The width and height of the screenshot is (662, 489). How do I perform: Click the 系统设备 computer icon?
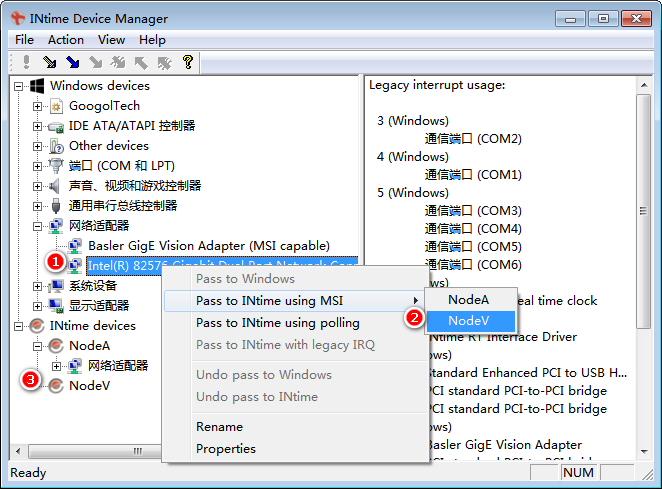point(56,286)
